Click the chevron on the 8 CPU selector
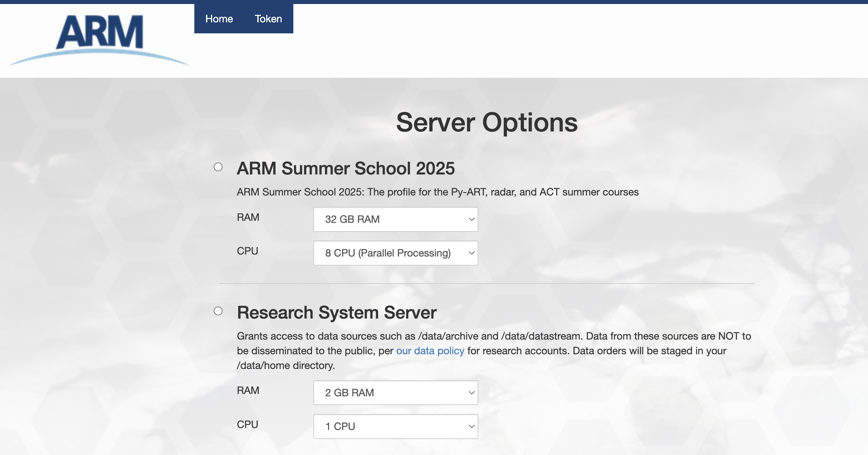Screen dimensions: 868x455 [x=471, y=253]
